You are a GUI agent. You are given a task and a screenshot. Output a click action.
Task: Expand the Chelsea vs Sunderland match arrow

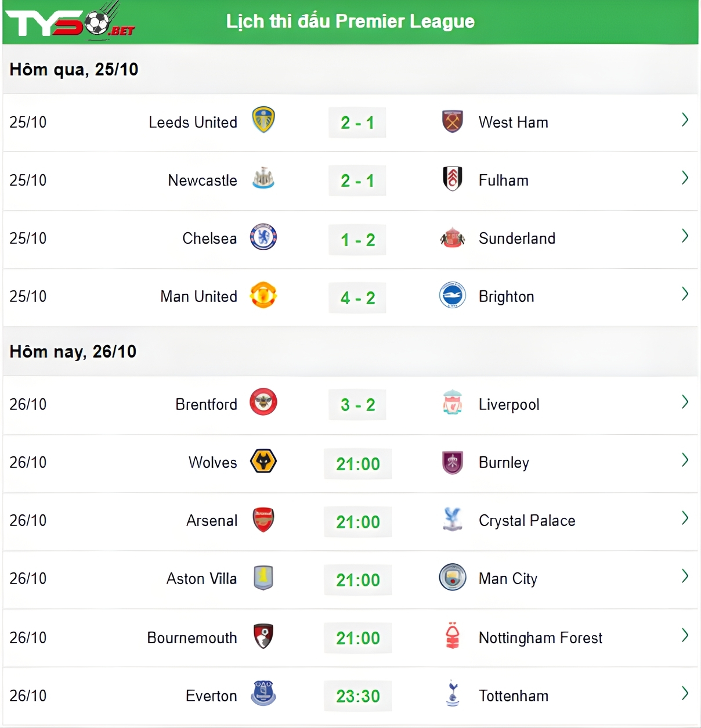(x=685, y=236)
